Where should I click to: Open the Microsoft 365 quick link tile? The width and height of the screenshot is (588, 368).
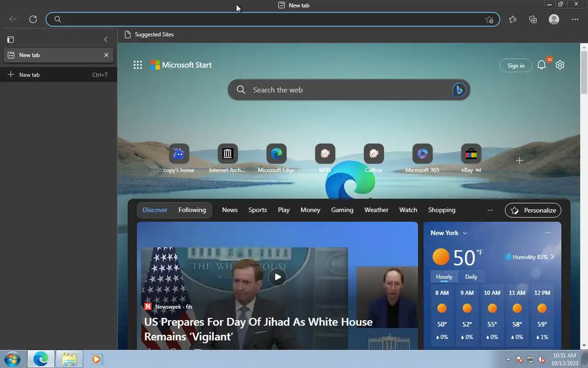(x=422, y=159)
